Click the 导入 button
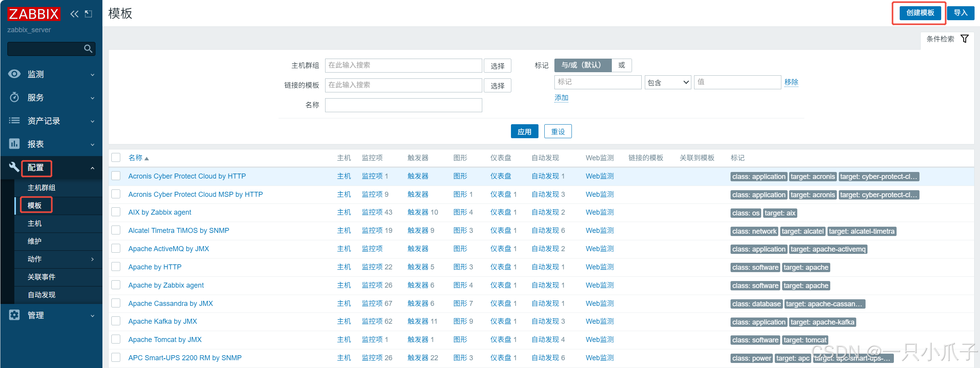Viewport: 980px width, 368px height. tap(961, 13)
